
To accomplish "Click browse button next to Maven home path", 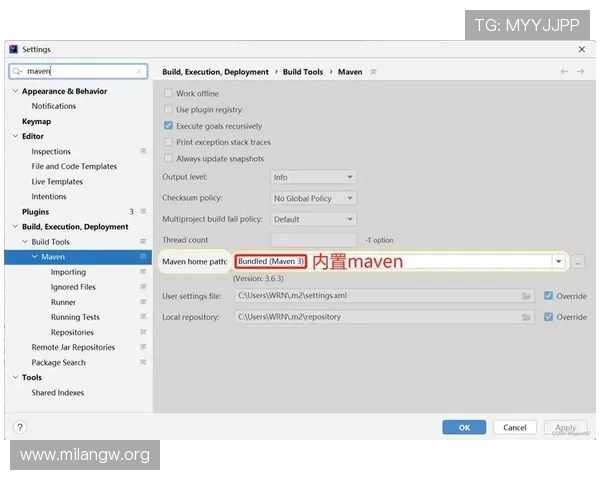I will pos(579,262).
